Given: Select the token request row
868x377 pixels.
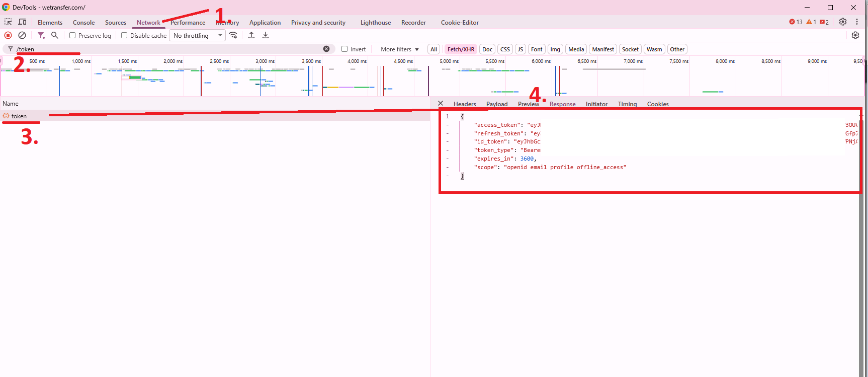Looking at the screenshot, I should click(19, 116).
